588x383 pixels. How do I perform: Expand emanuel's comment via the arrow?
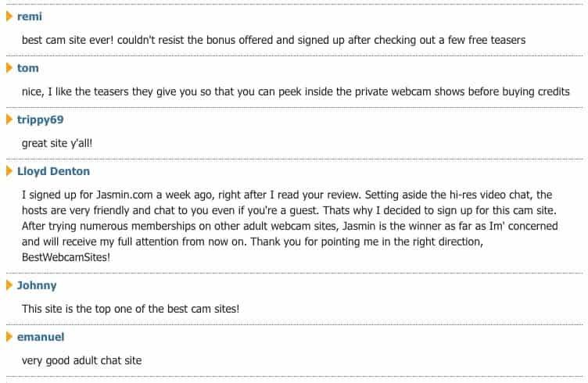tap(10, 337)
